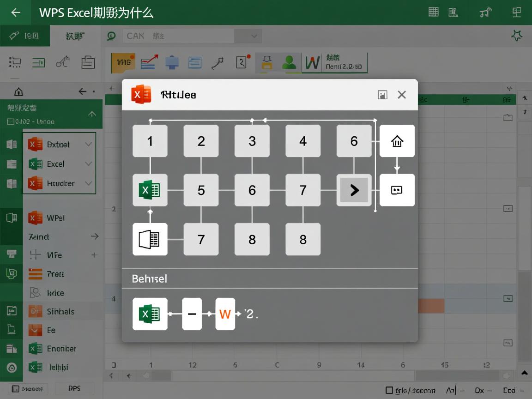Viewport: 532px width, 399px height.
Task: Expand the Bxtael item dropdown
Action: 89,144
